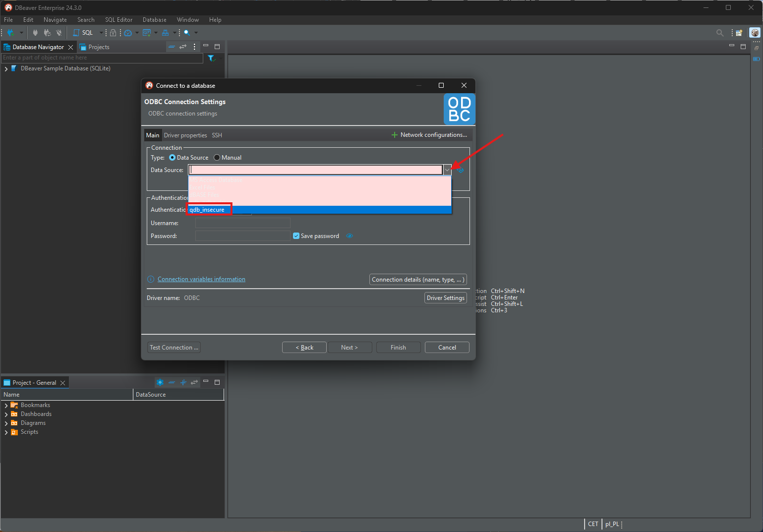Viewport: 763px width, 532px height.
Task: Choose qdb_insecure from the dropdown list
Action: (x=320, y=210)
